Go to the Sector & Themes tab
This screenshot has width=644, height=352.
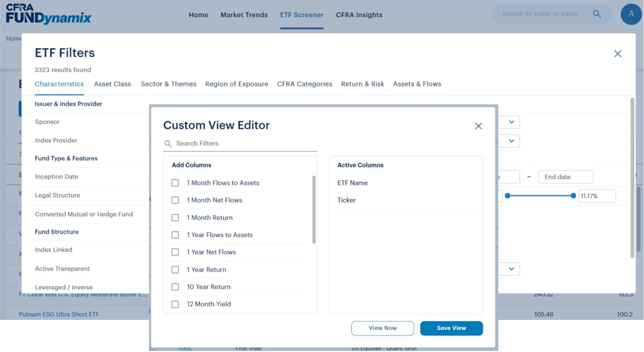point(169,84)
